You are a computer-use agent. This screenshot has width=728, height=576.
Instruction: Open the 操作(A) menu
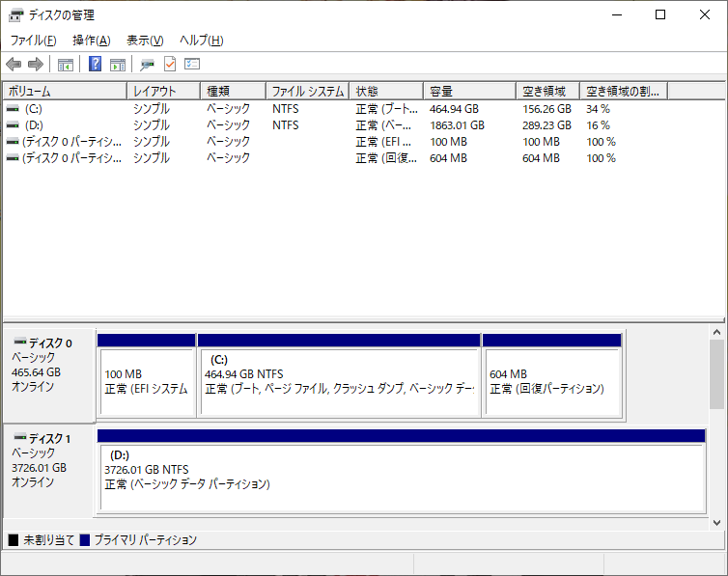pyautogui.click(x=91, y=41)
